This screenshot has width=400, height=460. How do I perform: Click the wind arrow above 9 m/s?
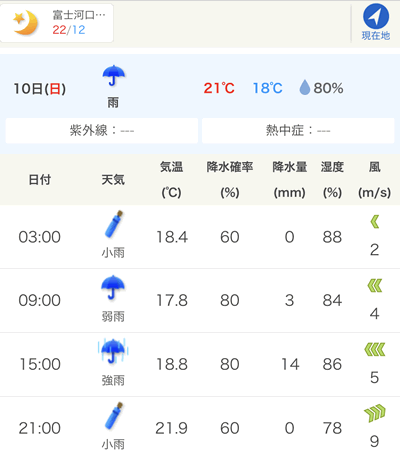pyautogui.click(x=375, y=413)
